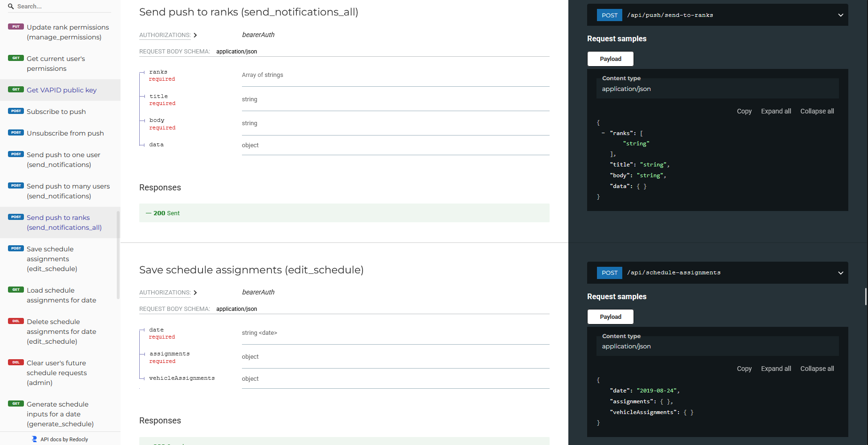Viewport: 868px width, 445px height.
Task: Click the Redocly logo at the sidebar bottom
Action: (34, 439)
